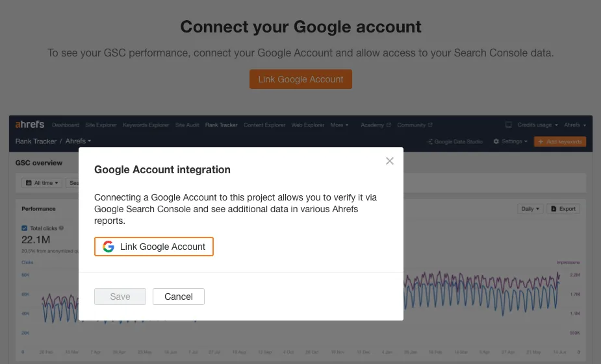
Task: Click the GSC overview heading
Action: (39, 163)
